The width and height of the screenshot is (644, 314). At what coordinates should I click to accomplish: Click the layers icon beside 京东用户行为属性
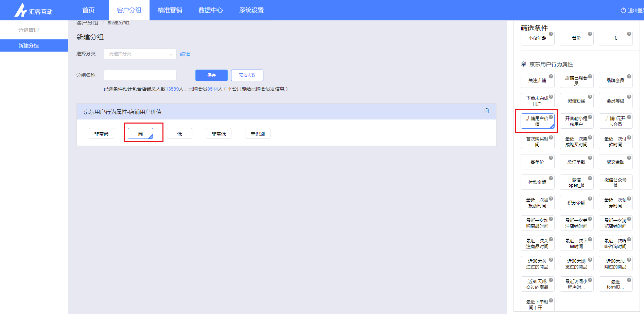(523, 64)
